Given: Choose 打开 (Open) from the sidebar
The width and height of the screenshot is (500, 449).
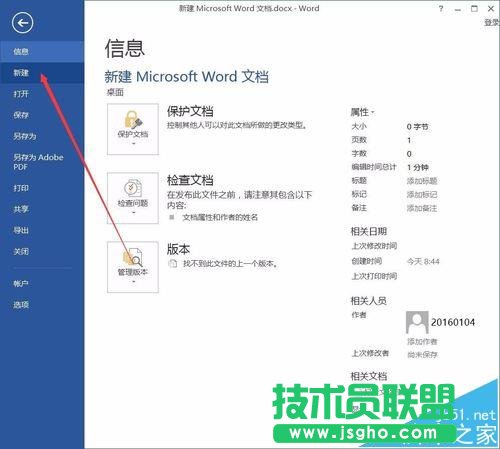Looking at the screenshot, I should click(42, 94).
